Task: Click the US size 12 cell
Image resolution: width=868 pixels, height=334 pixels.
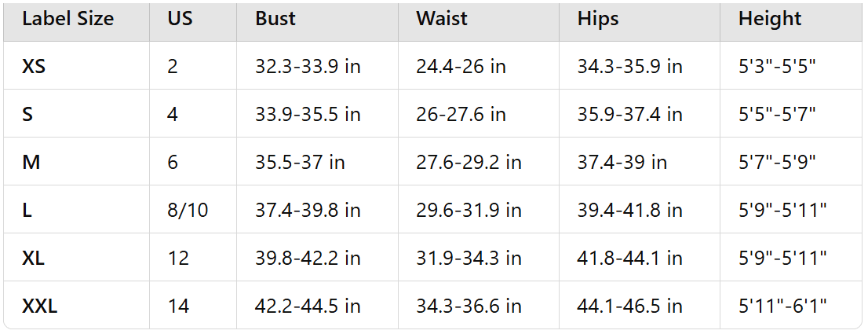Action: 178,259
